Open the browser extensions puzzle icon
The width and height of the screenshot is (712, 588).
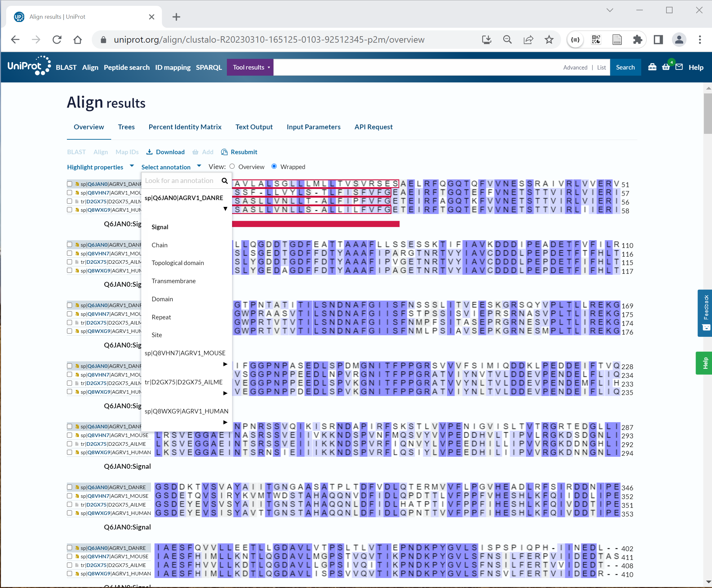point(638,40)
